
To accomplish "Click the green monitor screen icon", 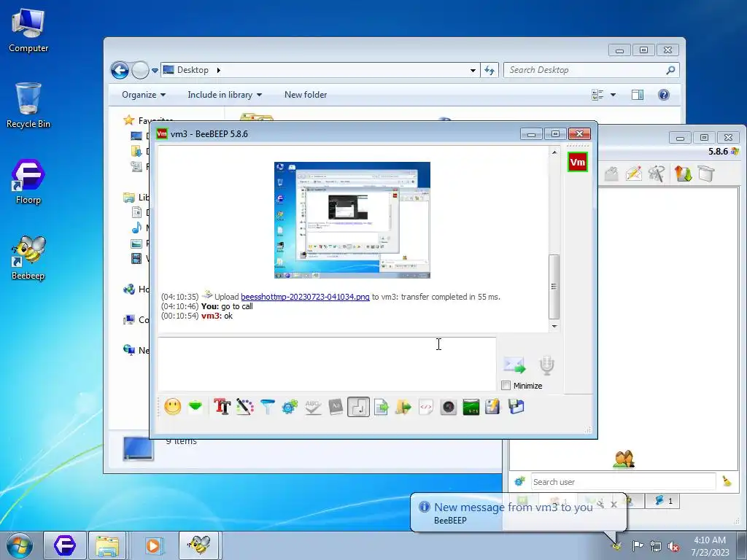I will pos(471,407).
